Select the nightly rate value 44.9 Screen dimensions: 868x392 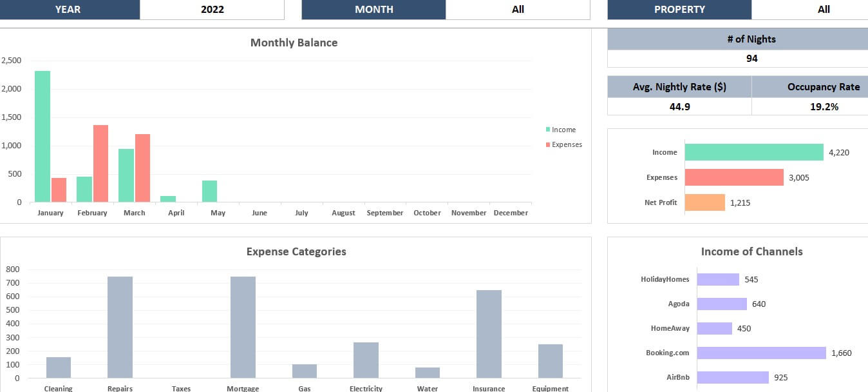[x=679, y=106]
